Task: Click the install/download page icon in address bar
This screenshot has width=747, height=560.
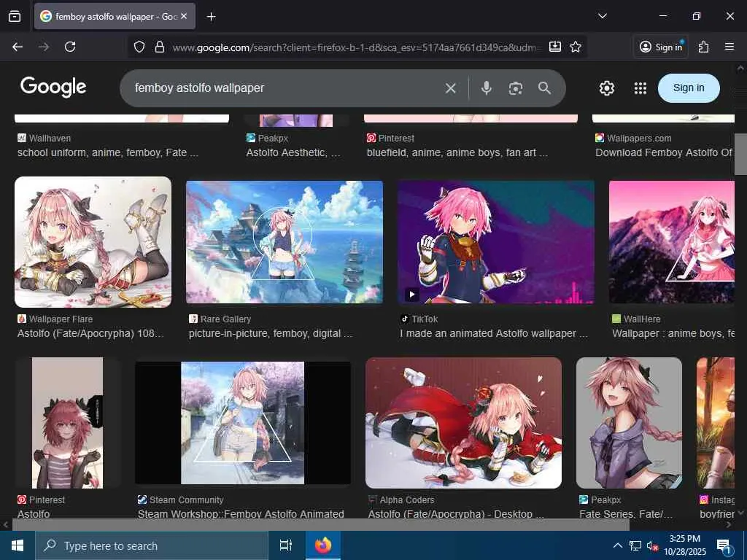Action: pos(555,47)
